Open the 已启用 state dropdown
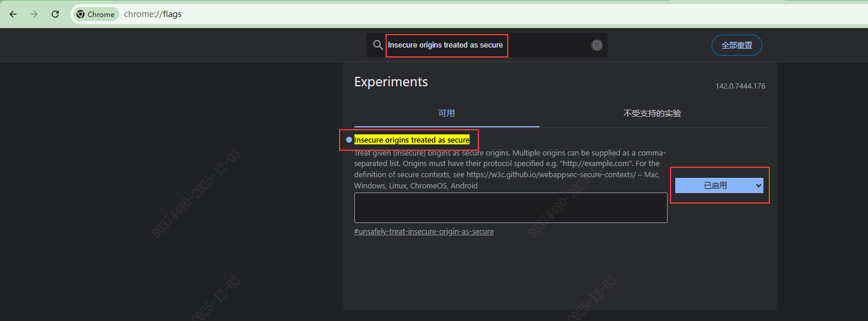 [715, 185]
